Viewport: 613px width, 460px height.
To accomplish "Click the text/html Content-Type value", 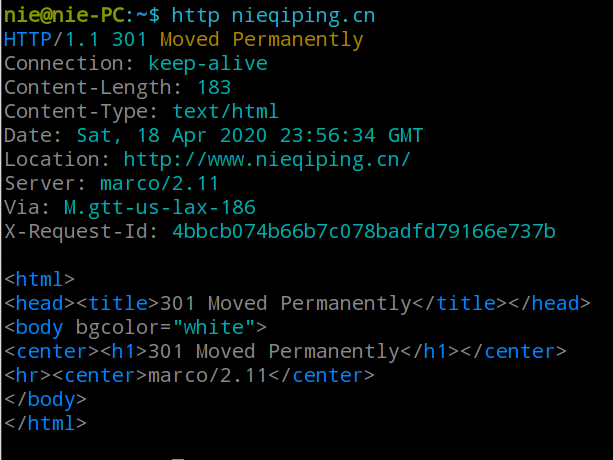I will click(x=225, y=112).
